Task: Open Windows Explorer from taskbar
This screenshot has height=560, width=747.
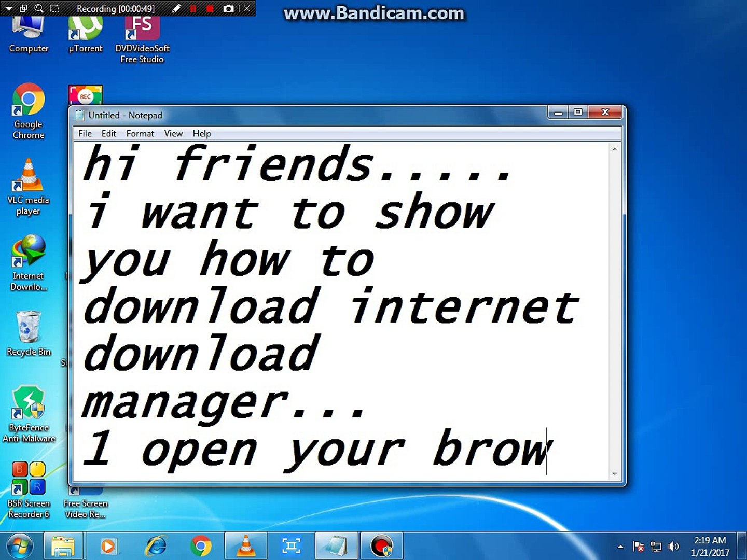Action: (x=63, y=546)
